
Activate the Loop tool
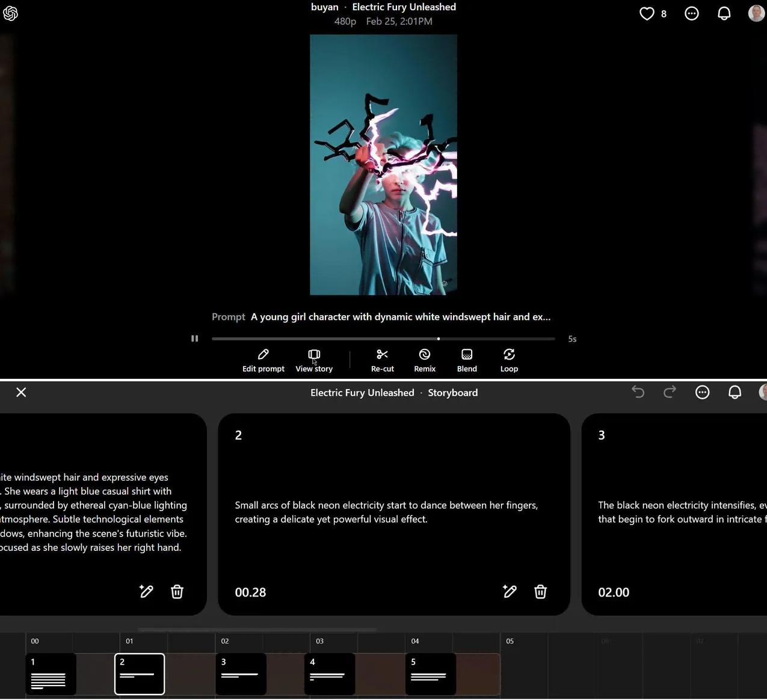point(509,355)
